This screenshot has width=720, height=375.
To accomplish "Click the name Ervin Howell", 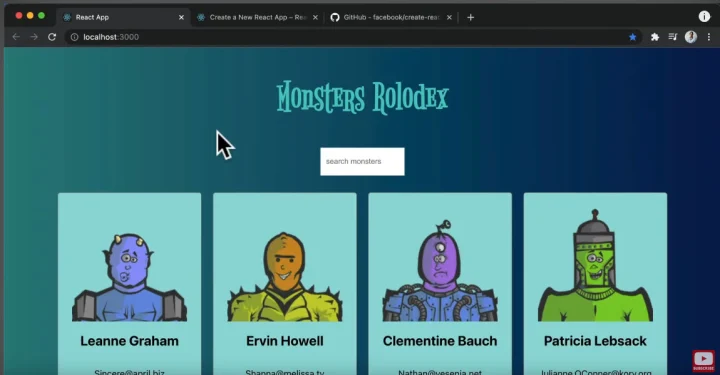I will (x=285, y=341).
